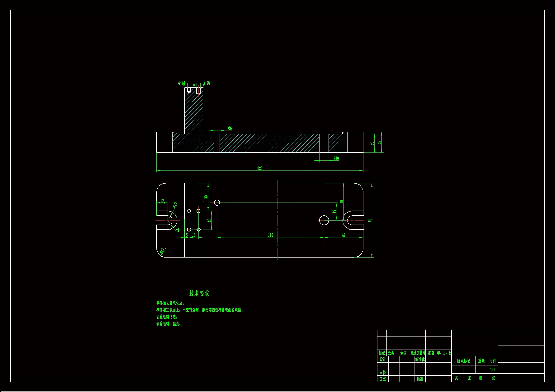Image resolution: width=555 pixels, height=392 pixels.
Task: Click the 80 plate width dimension
Action: pyautogui.click(x=370, y=220)
